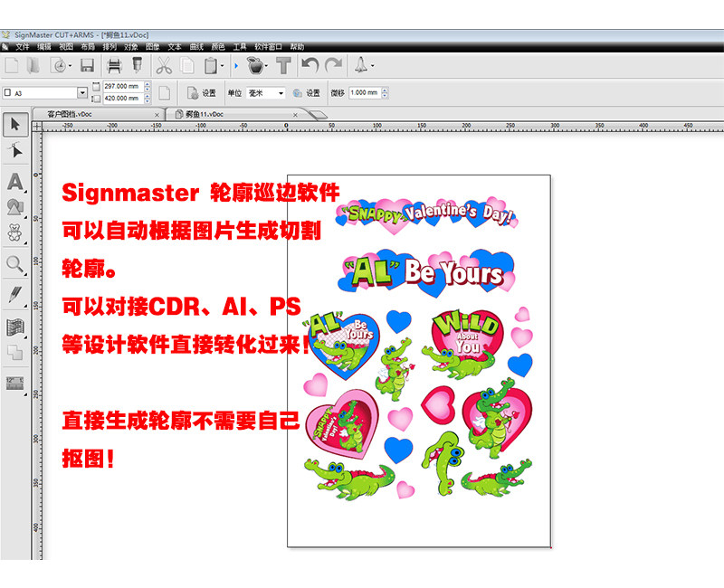Adjust the width value stepper arrows

(148, 86)
